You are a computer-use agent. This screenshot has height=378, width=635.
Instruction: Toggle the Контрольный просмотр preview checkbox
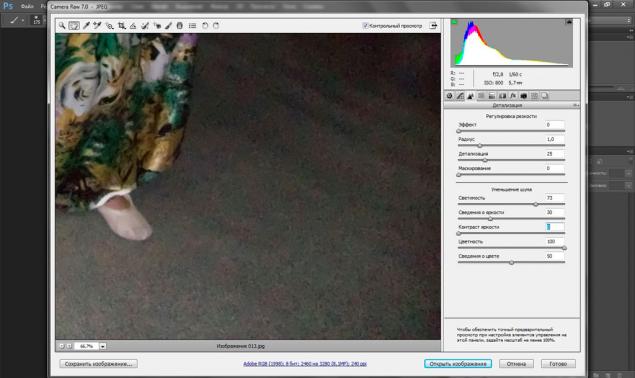tap(365, 26)
